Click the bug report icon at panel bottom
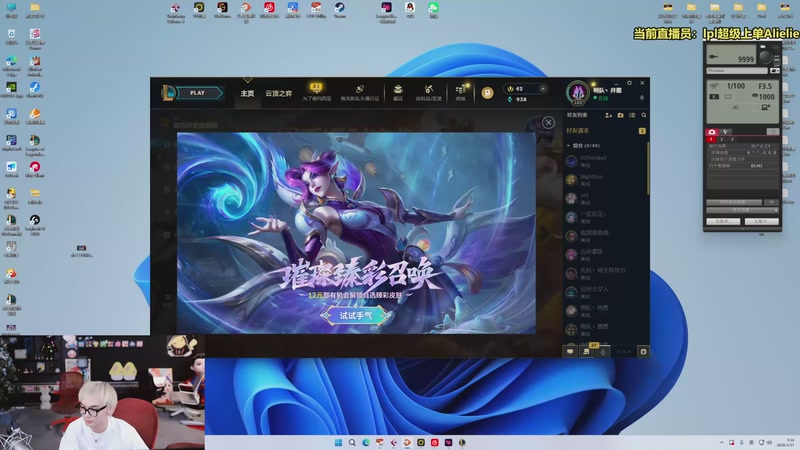Screen dimensions: 800x450 [x=643, y=352]
